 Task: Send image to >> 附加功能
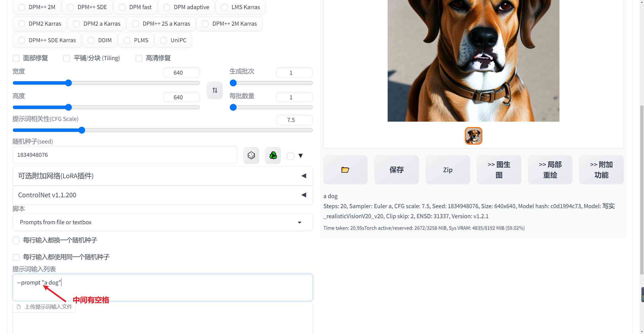click(x=601, y=170)
